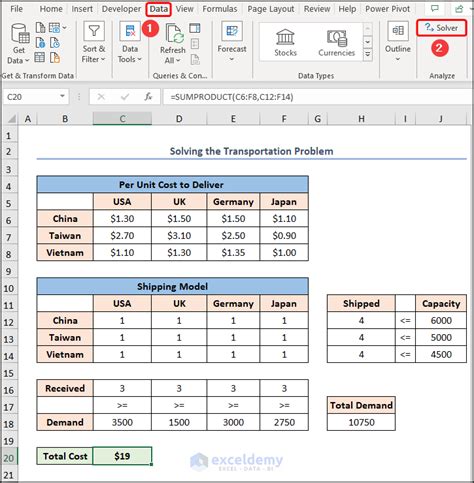Click Queries & Connections pane icon

(x=195, y=28)
